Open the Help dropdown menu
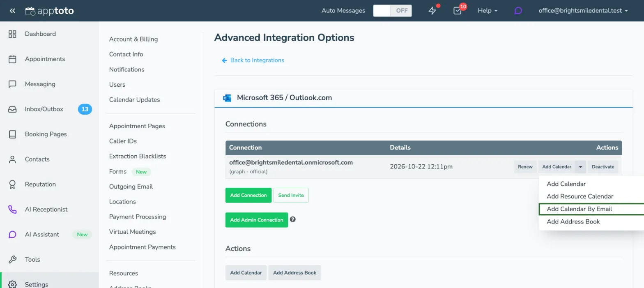644x288 pixels. 488,11
